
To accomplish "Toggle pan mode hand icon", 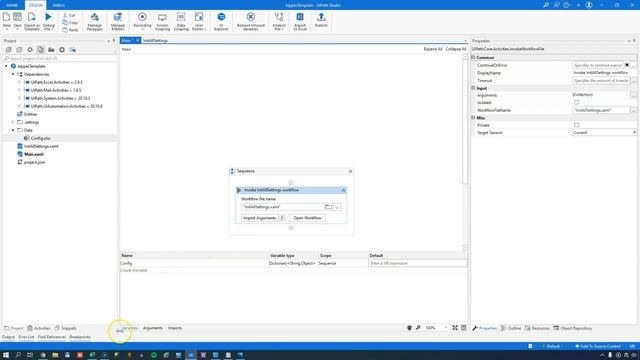I will [409, 328].
